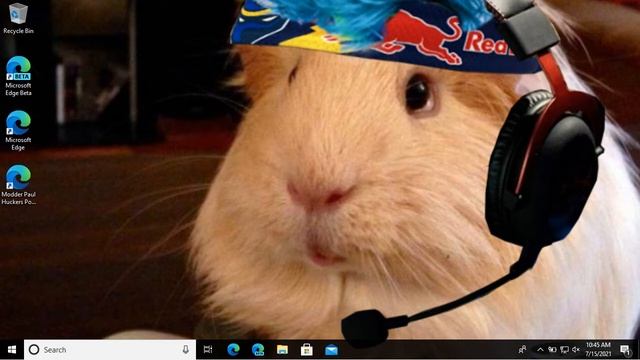Open Task View from the taskbar
This screenshot has width=640, height=360.
208,349
